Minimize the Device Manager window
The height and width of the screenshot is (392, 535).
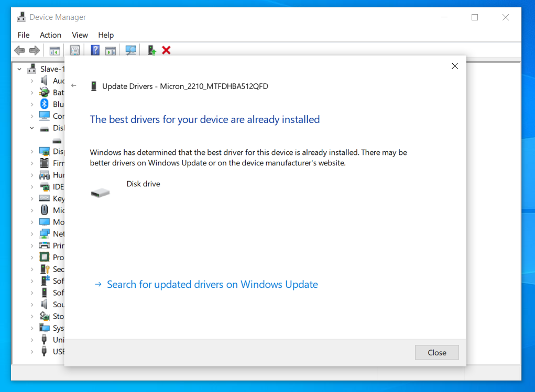click(x=444, y=17)
